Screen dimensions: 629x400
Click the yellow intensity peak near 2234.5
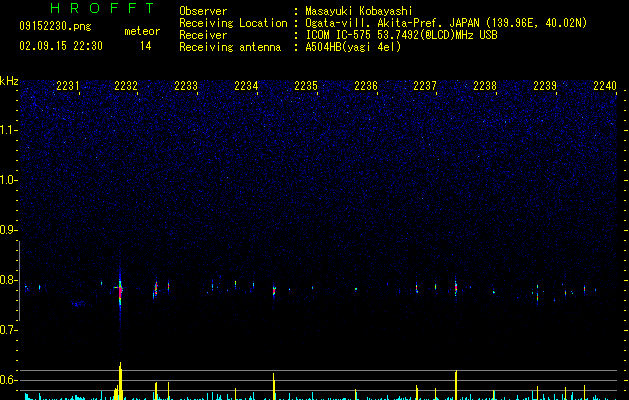[274, 386]
